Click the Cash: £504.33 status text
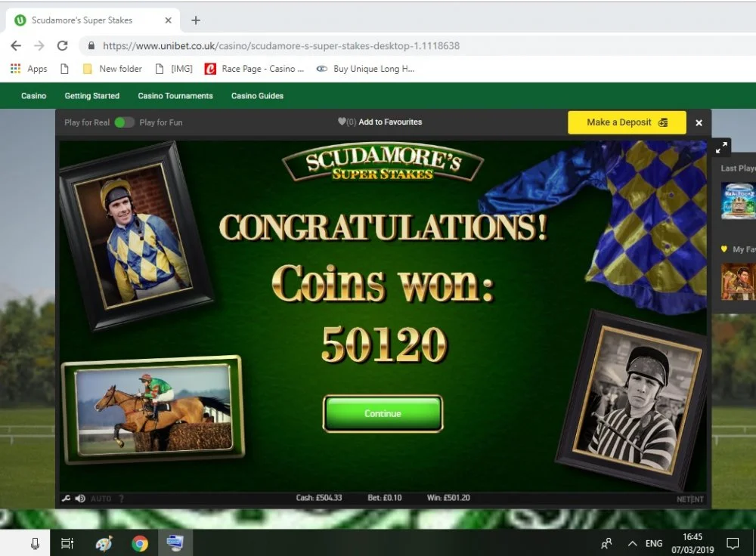 (x=319, y=498)
